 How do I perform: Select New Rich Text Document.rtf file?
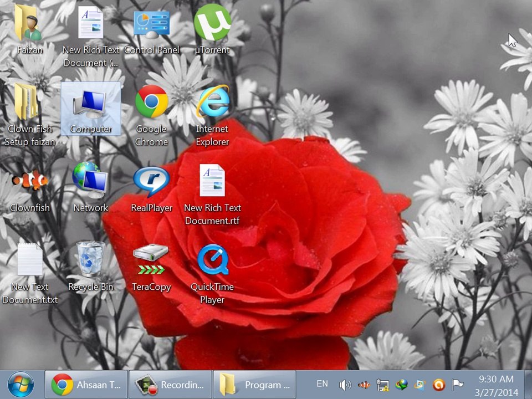pyautogui.click(x=212, y=195)
